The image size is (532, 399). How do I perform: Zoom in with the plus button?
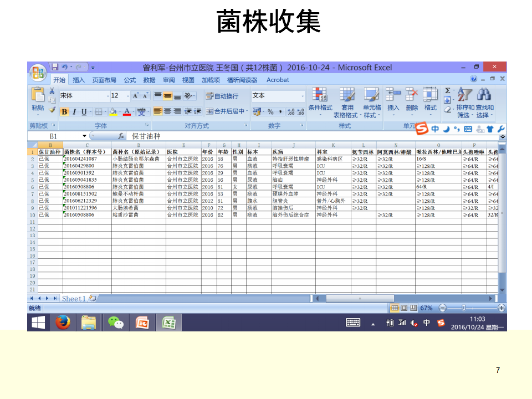pyautogui.click(x=501, y=308)
